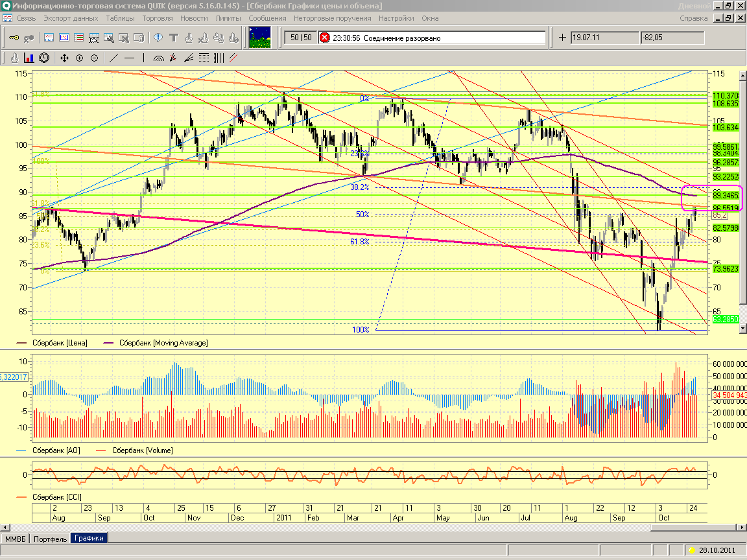Open the scatter chart window icon
747x560 pixels.
click(x=64, y=38)
